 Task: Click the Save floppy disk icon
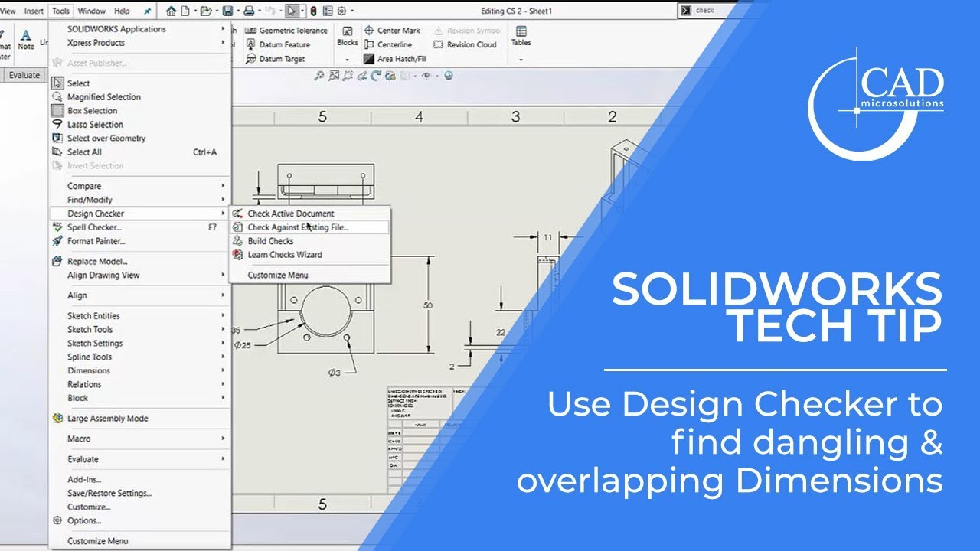pos(227,11)
